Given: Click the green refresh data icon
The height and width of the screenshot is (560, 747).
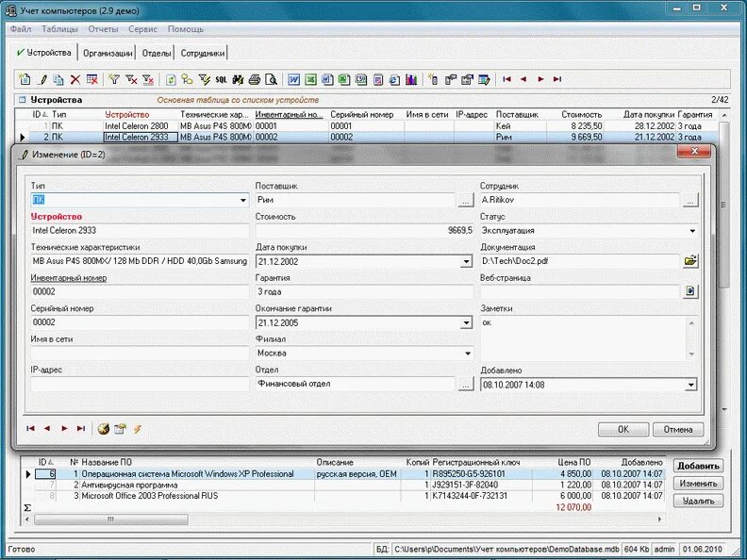Looking at the screenshot, I should [x=171, y=79].
